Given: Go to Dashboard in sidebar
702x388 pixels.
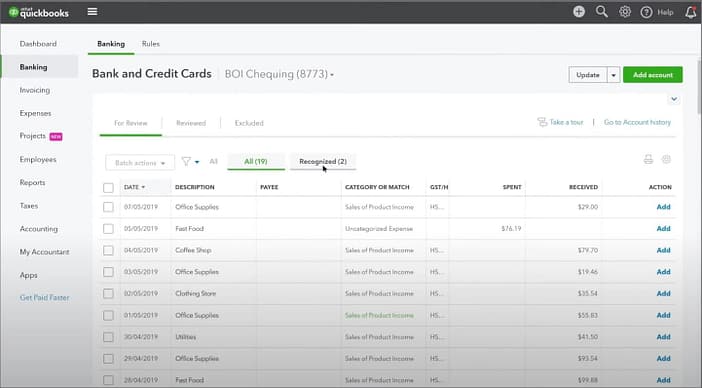Looking at the screenshot, I should (x=38, y=44).
